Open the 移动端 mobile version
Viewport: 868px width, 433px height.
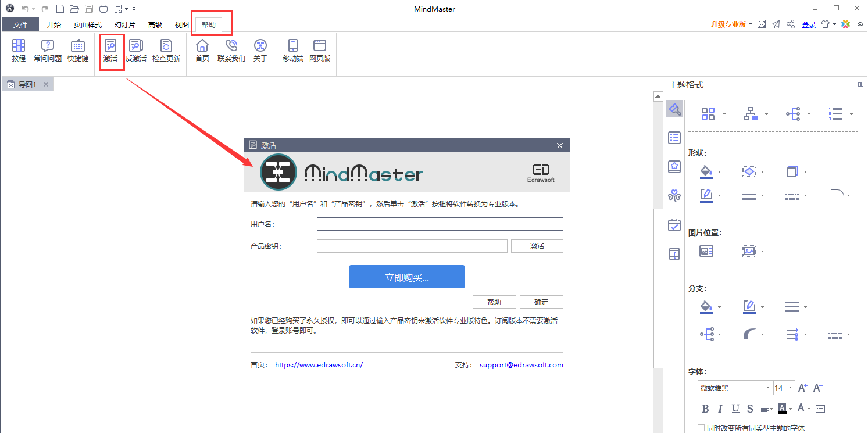point(293,51)
